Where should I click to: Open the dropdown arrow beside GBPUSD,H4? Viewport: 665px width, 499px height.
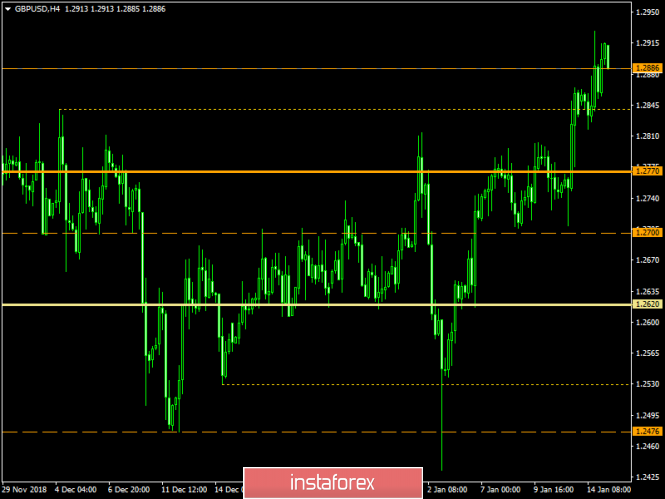[x=6, y=6]
